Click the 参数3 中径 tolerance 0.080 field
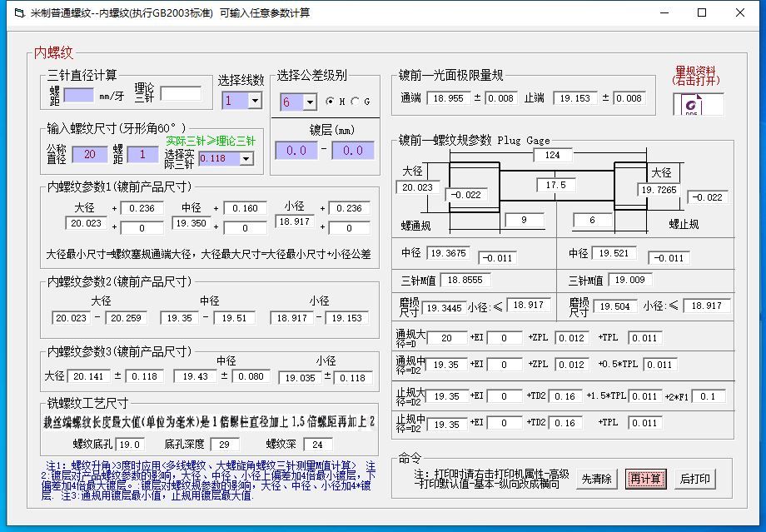The width and height of the screenshot is (766, 532). 251,376
